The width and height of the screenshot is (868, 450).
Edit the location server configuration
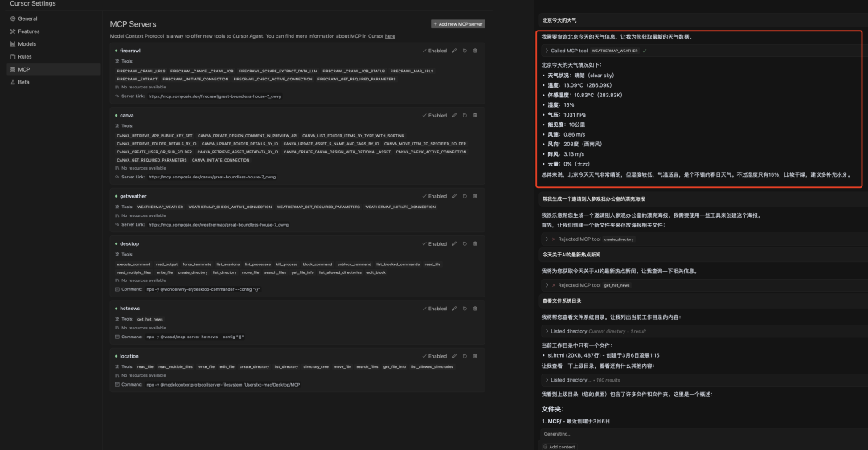click(454, 357)
